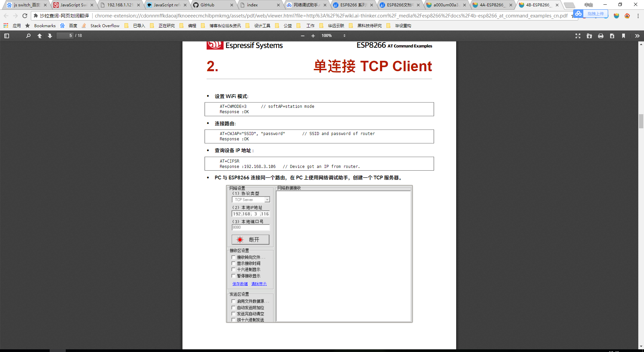Click the 清除显示 link
The image size is (644, 352).
pos(259,284)
